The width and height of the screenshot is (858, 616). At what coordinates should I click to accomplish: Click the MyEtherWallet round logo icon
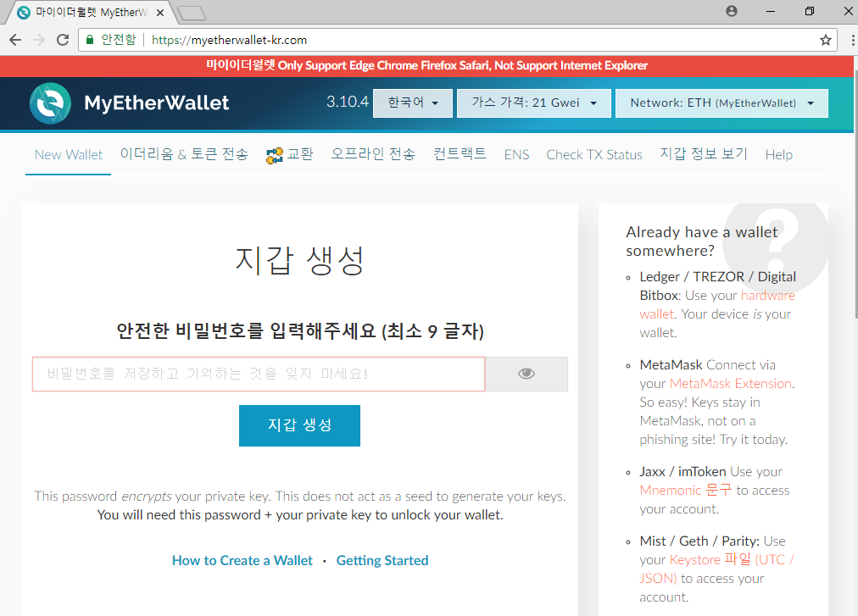(x=50, y=103)
